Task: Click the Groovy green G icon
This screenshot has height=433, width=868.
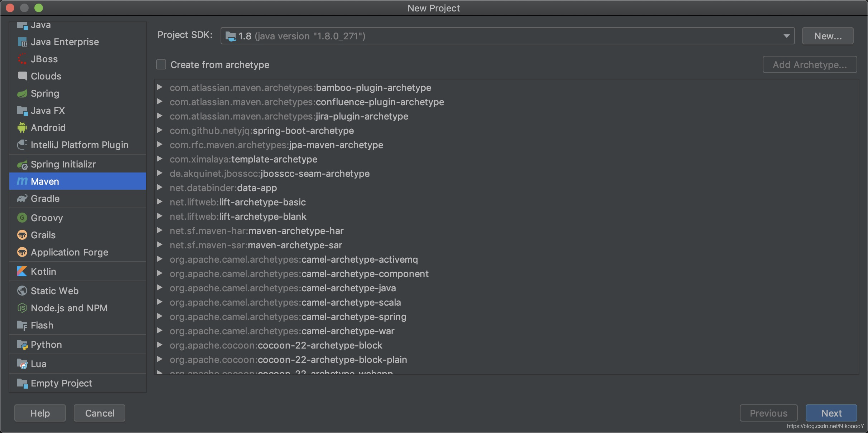Action: tap(22, 218)
